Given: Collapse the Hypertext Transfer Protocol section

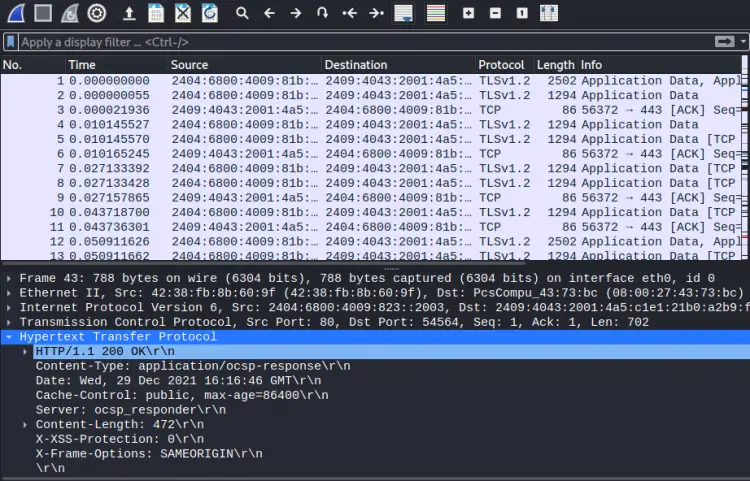Looking at the screenshot, I should pyautogui.click(x=9, y=337).
